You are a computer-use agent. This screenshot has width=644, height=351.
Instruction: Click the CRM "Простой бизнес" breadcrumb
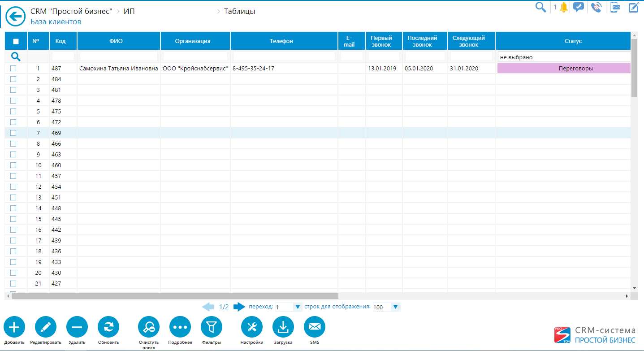(x=71, y=11)
